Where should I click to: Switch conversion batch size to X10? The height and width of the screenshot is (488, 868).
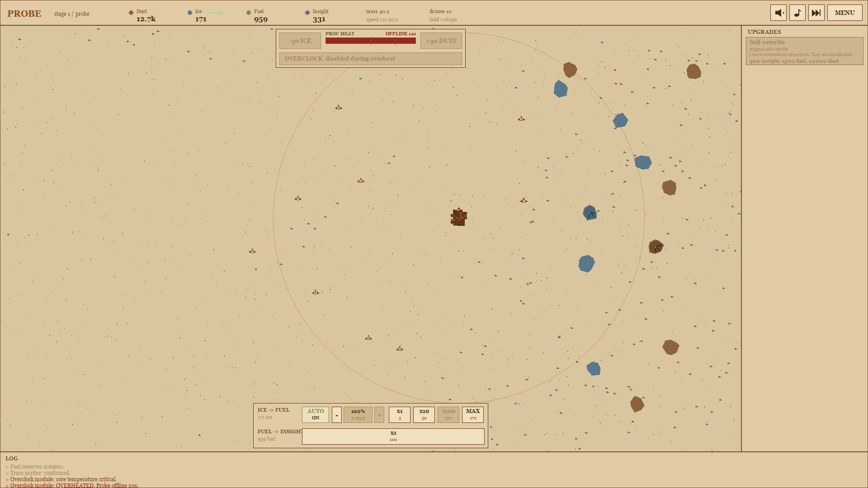point(424,414)
